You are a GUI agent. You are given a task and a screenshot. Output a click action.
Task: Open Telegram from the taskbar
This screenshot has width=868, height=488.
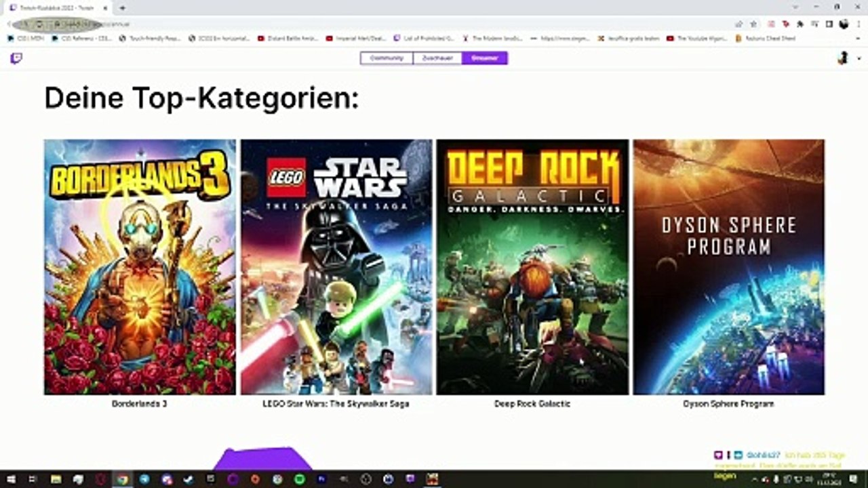(x=144, y=479)
